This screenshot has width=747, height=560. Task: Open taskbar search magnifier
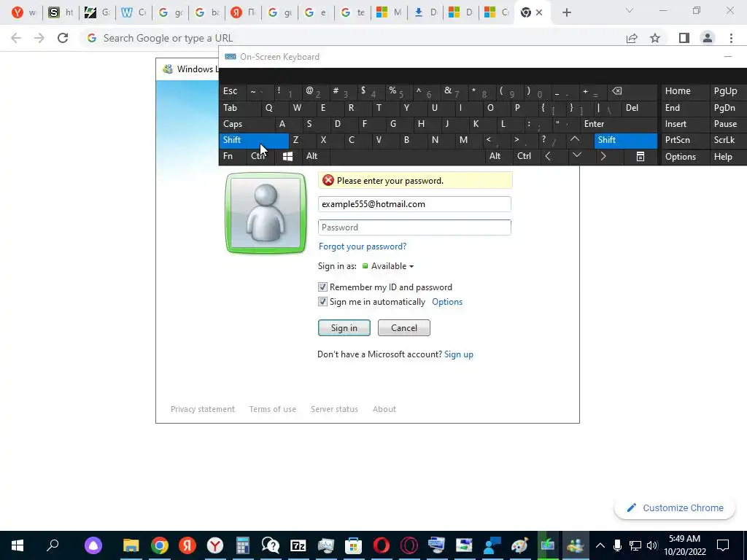pos(53,545)
